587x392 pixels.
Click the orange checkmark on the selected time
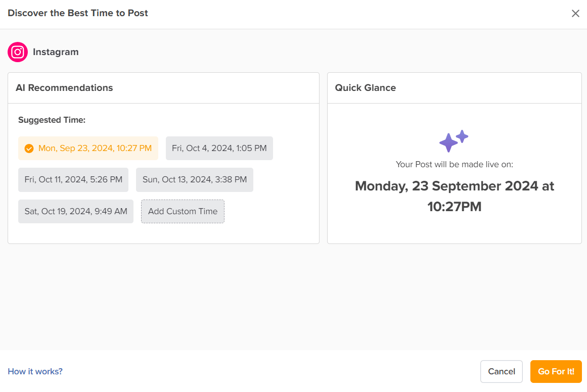[29, 149]
